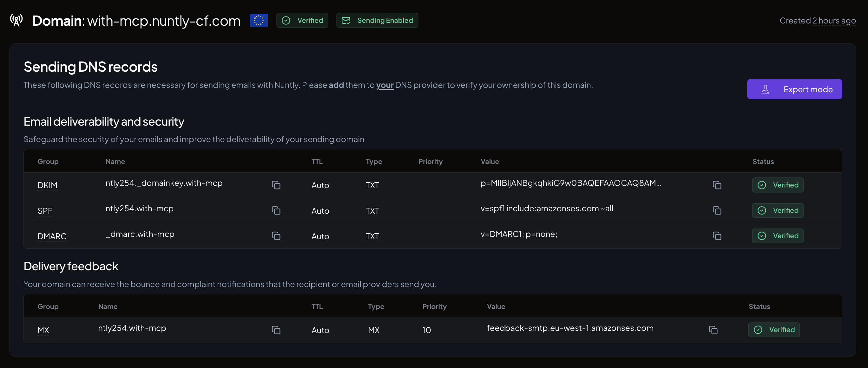Copy the SPF record value
Viewport: 868px width, 368px height.
pos(717,211)
